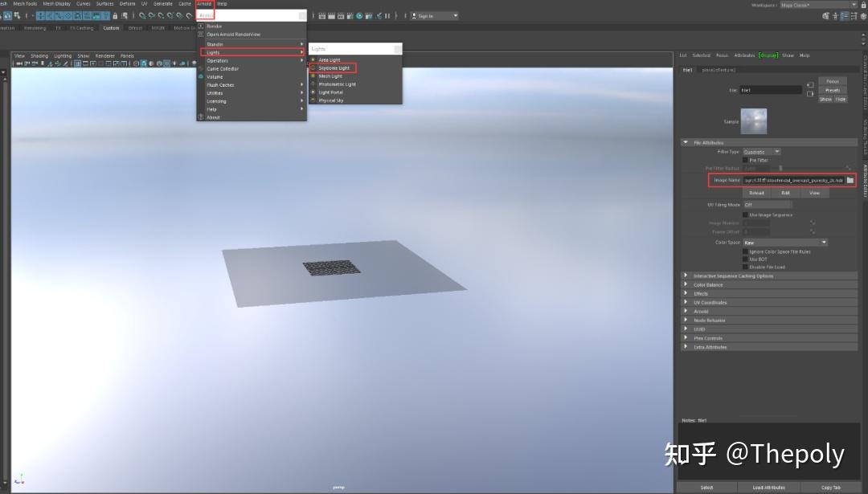Image resolution: width=868 pixels, height=494 pixels.
Task: Click file node input connection icon
Action: point(810,84)
